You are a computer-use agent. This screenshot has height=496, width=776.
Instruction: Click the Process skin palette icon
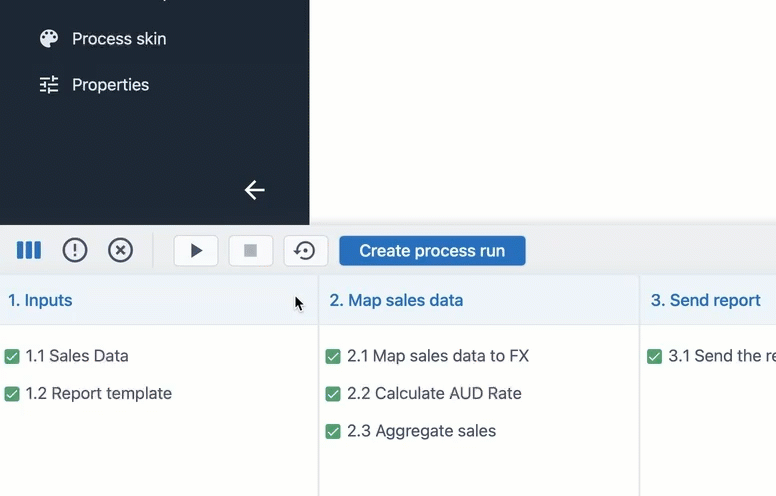point(49,39)
